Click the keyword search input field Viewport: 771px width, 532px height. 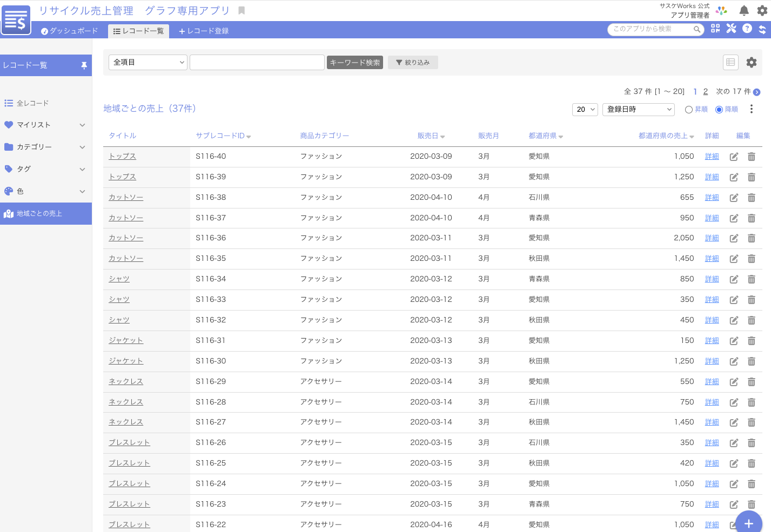pos(257,62)
